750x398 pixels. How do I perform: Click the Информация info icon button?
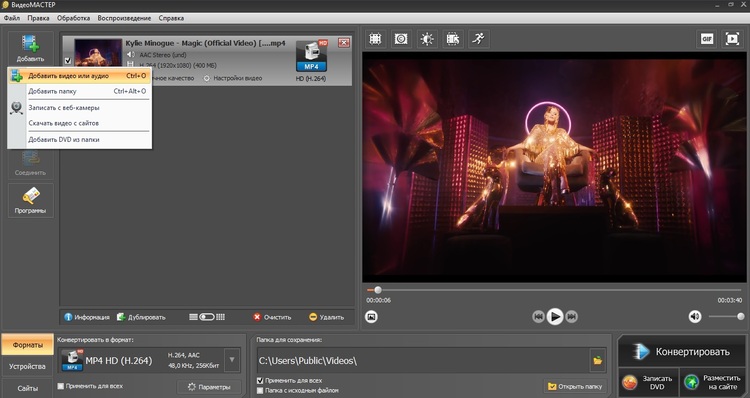coord(87,317)
